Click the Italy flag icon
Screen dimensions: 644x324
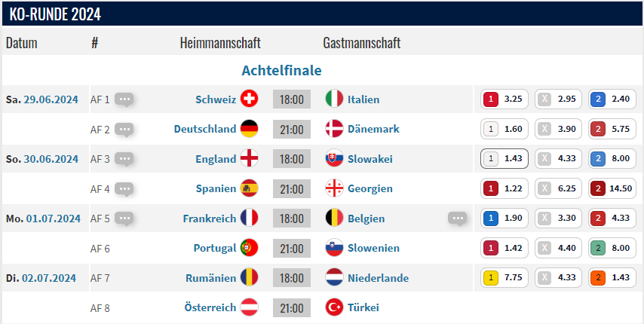(334, 99)
